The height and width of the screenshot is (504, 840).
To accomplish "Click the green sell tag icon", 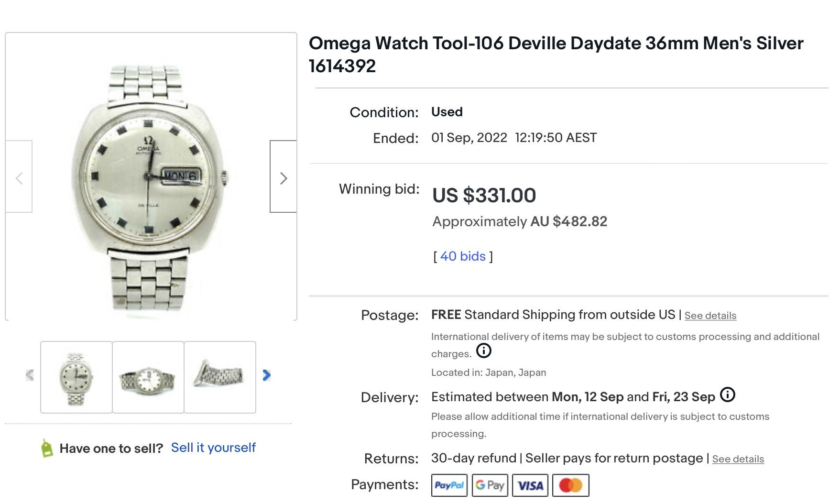I will [x=47, y=448].
